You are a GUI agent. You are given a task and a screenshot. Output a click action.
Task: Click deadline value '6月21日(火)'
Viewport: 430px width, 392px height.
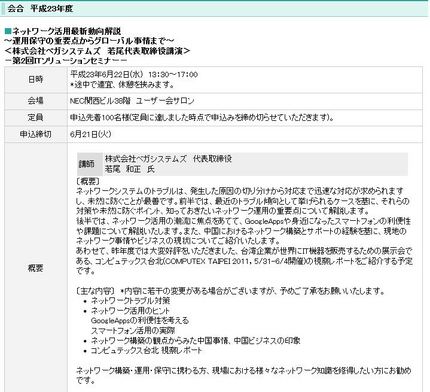point(91,134)
